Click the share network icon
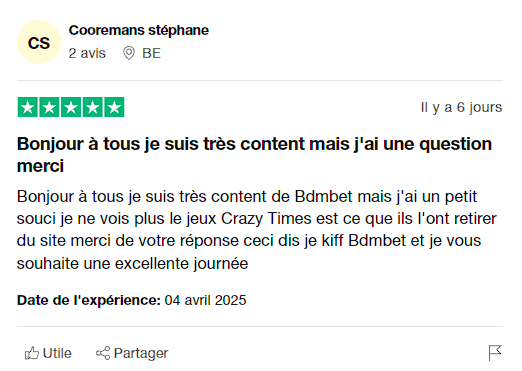The width and height of the screenshot is (522, 371). point(103,353)
